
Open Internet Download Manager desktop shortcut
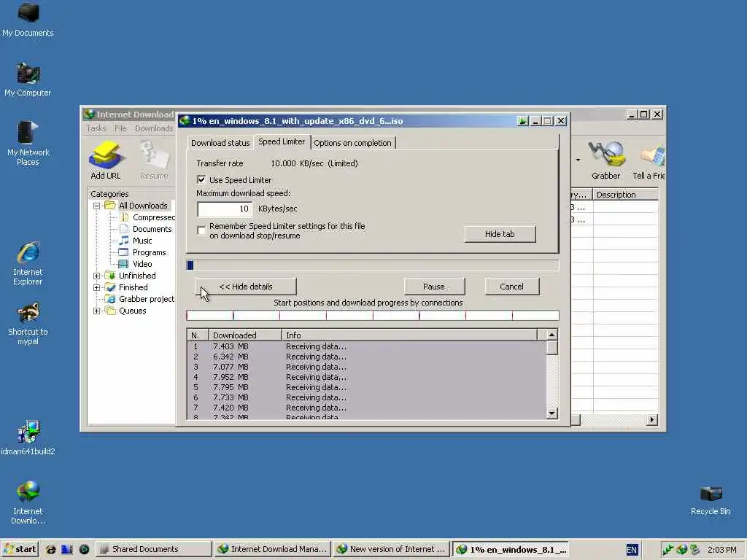[28, 503]
